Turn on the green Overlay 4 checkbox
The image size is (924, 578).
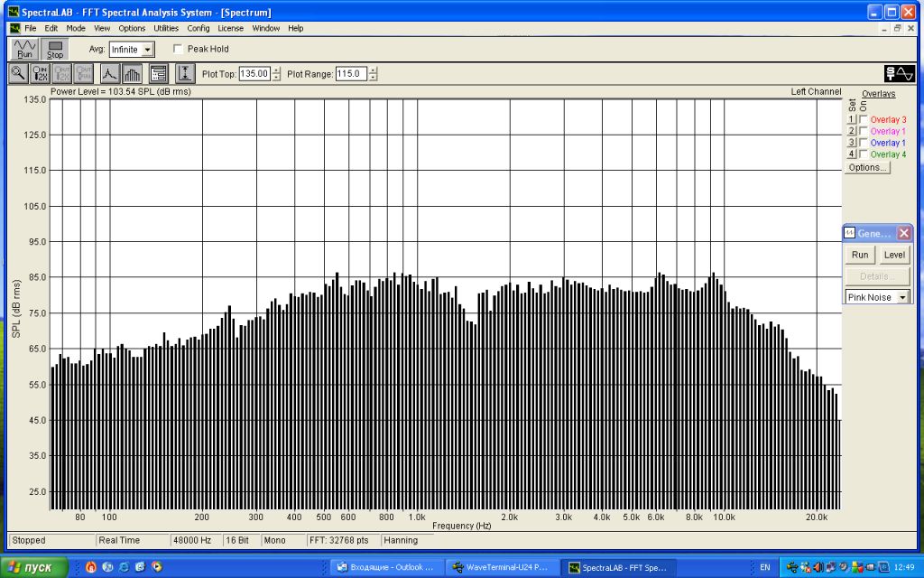(864, 154)
